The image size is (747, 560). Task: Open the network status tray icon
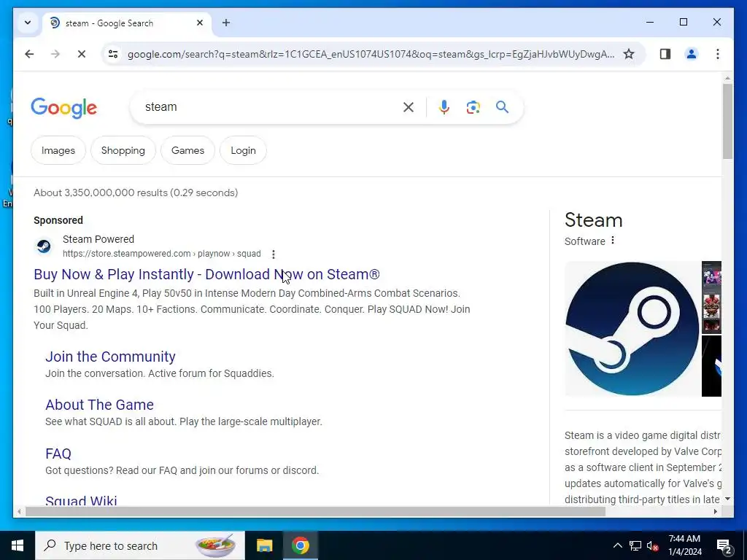tap(635, 545)
